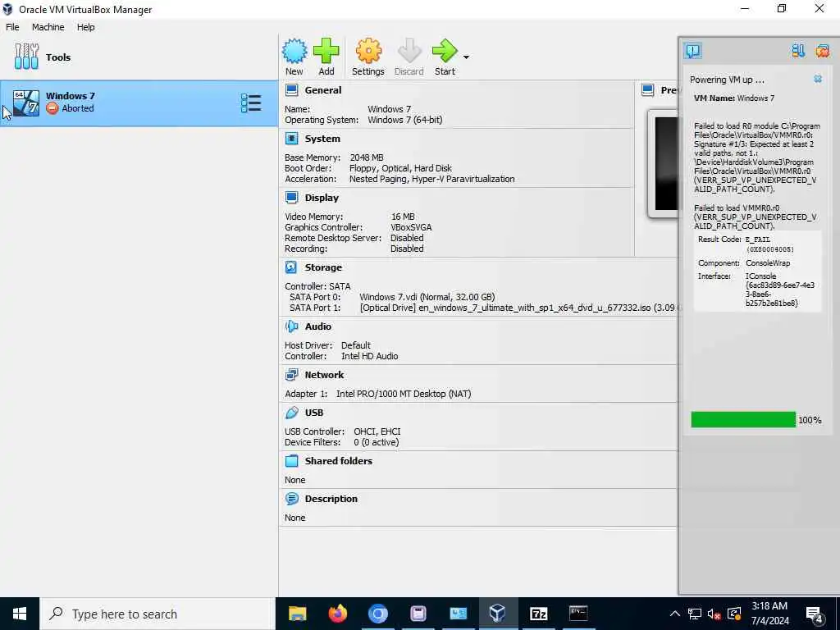
Task: Show hidden system tray icons
Action: tap(675, 614)
